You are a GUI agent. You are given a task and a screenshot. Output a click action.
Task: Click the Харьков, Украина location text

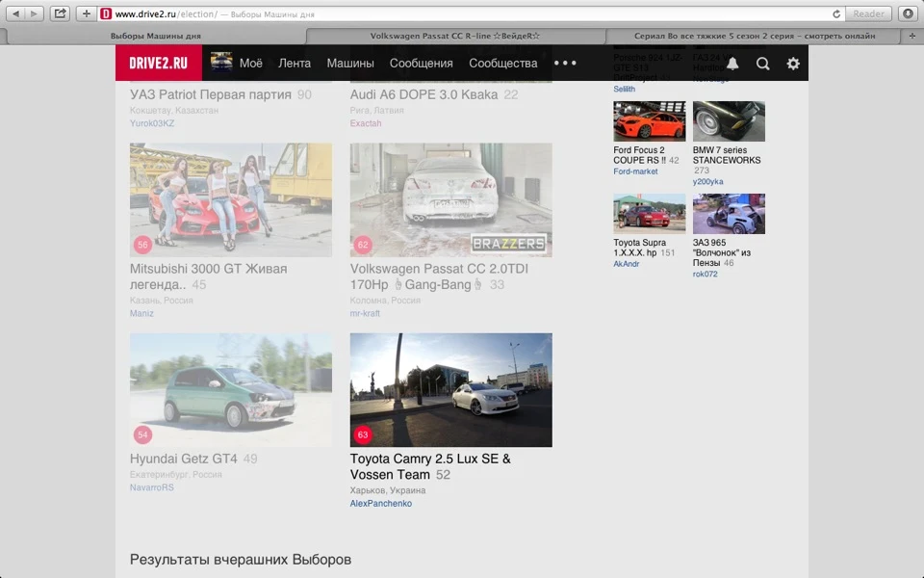point(388,490)
